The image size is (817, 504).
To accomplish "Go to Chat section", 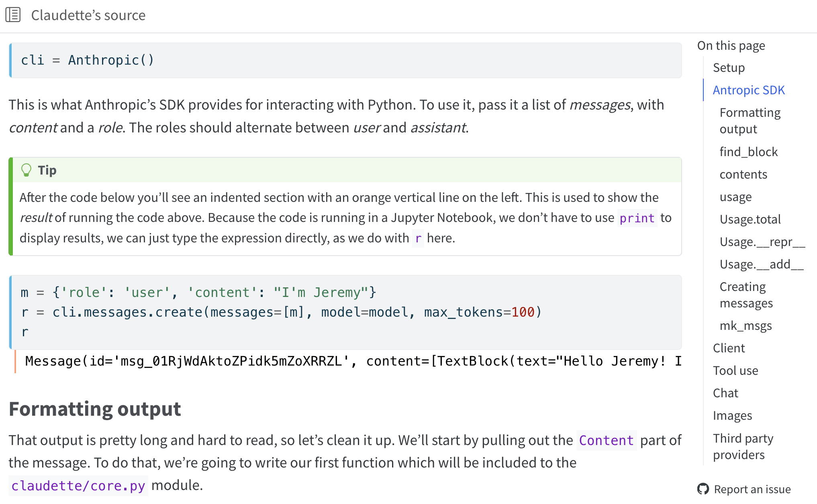I will [725, 393].
